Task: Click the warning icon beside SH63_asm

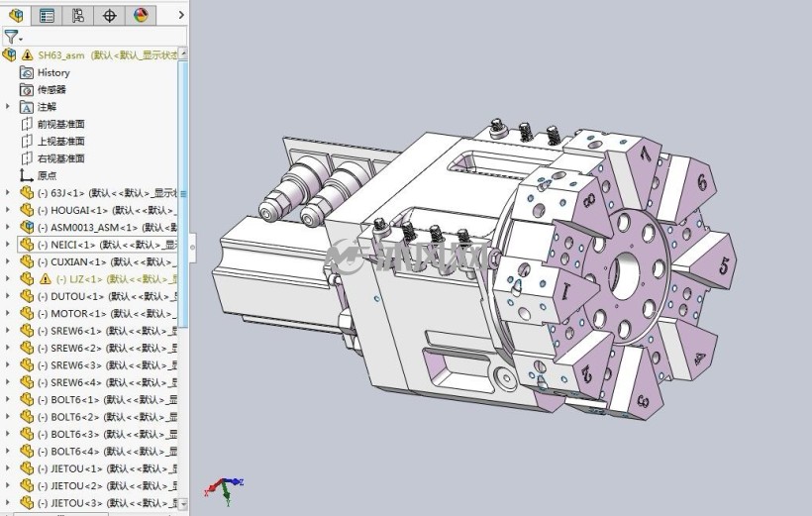Action: coord(27,54)
